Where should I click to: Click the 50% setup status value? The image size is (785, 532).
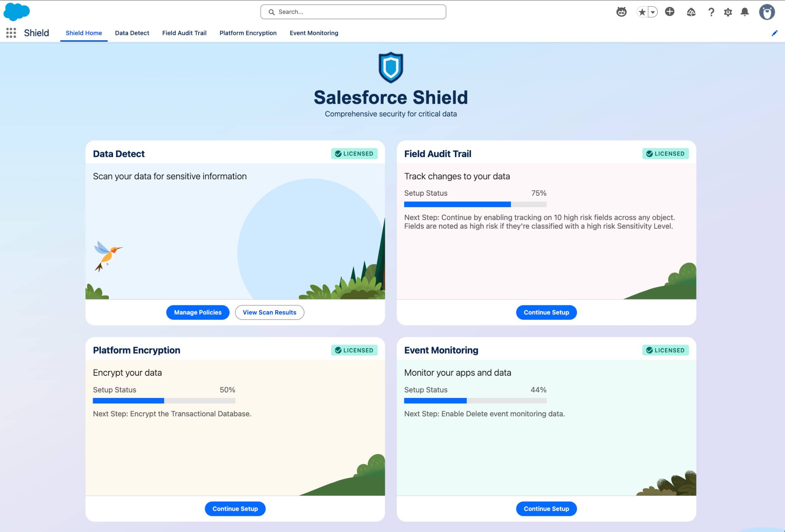(x=227, y=390)
